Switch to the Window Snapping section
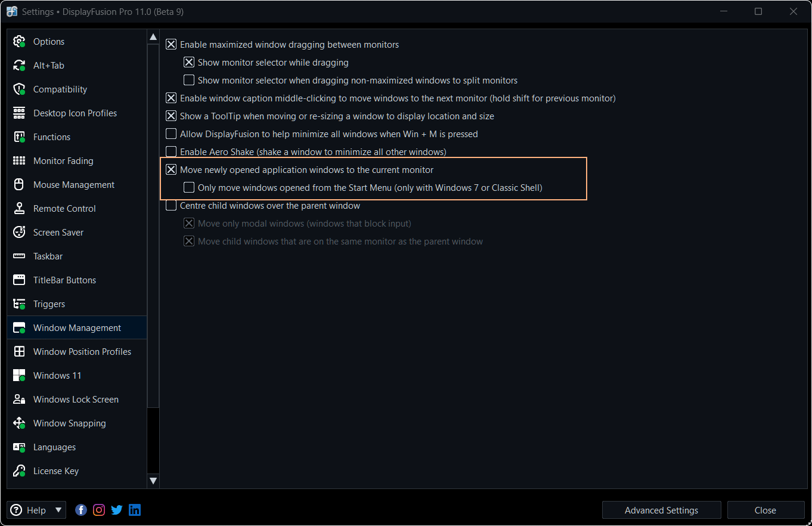The image size is (812, 526). click(x=69, y=423)
